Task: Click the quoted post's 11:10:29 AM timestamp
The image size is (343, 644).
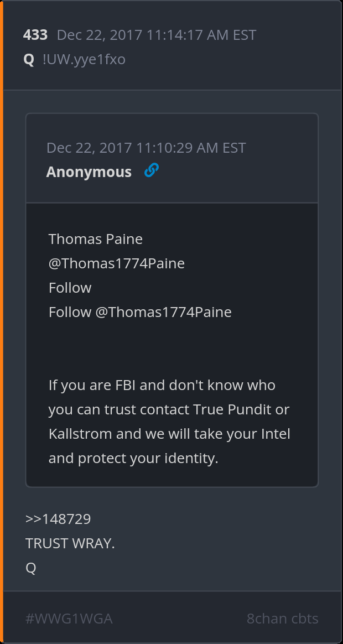Action: (x=146, y=148)
